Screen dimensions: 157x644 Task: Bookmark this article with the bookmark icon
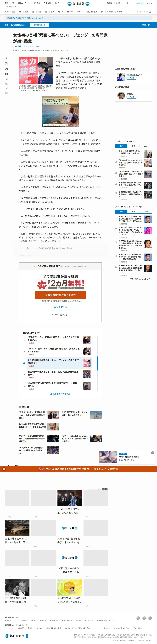(x=6, y=79)
